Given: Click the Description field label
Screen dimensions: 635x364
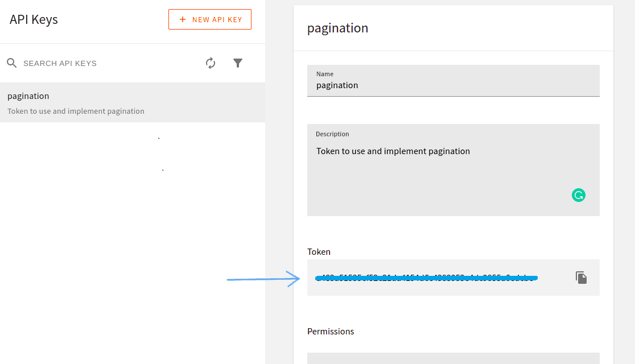Looking at the screenshot, I should tap(332, 134).
